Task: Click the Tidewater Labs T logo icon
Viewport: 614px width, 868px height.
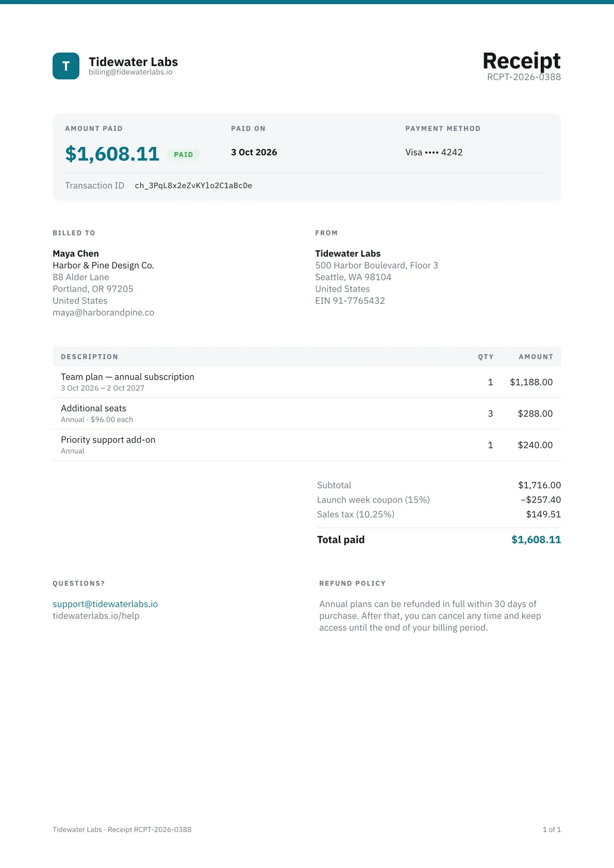Action: [66, 66]
